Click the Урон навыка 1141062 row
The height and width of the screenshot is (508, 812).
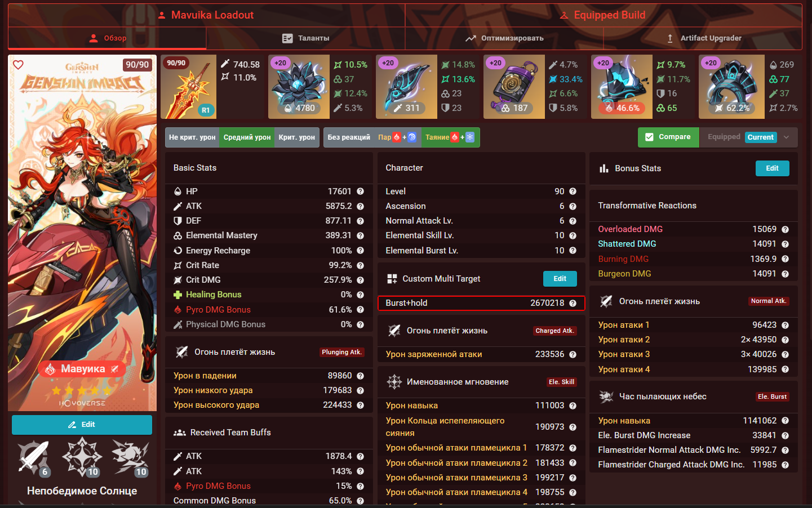tap(693, 421)
